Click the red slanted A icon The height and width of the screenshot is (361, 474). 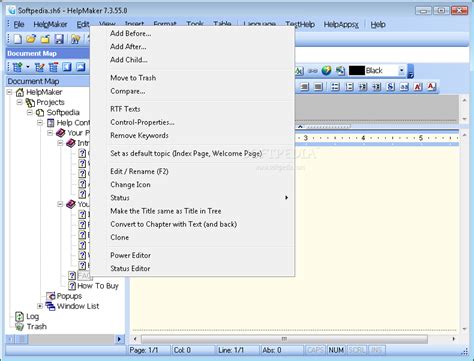click(418, 87)
